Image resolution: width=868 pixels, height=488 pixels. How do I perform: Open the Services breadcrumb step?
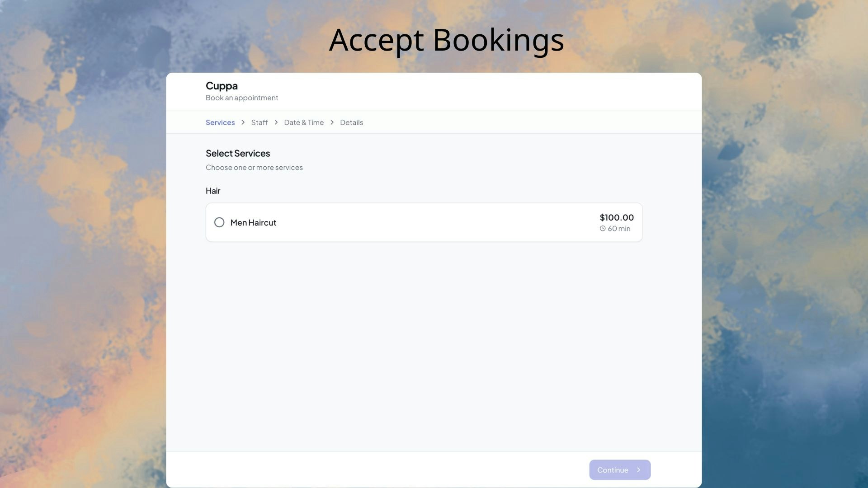[220, 122]
